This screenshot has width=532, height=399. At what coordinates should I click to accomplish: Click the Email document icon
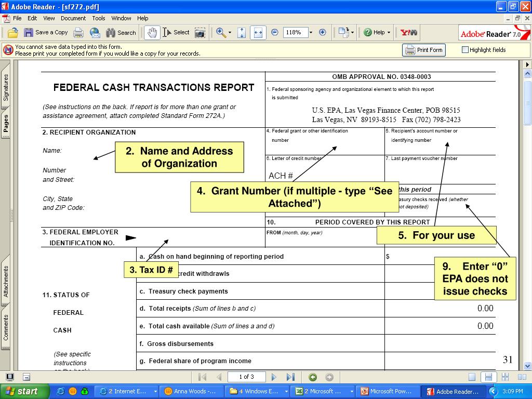pos(95,33)
